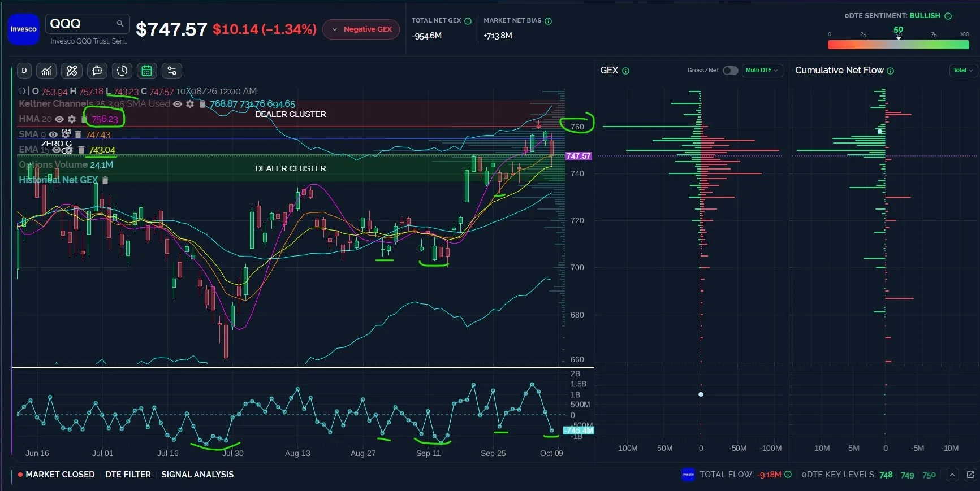Toggle the green calendar icon
Image resolution: width=980 pixels, height=491 pixels.
(147, 71)
